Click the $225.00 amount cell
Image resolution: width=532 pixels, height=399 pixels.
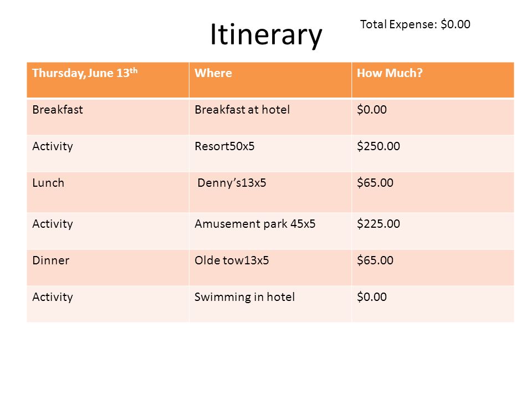tap(433, 231)
